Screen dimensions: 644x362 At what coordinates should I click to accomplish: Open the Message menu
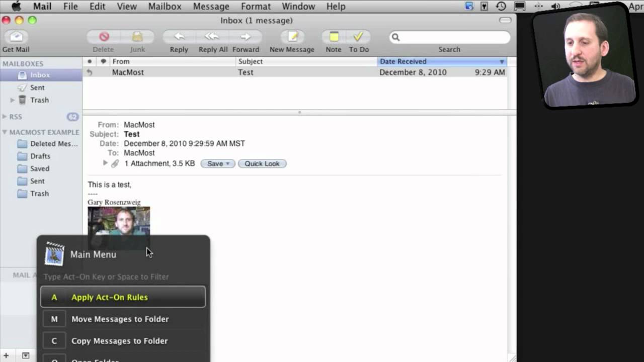point(211,6)
